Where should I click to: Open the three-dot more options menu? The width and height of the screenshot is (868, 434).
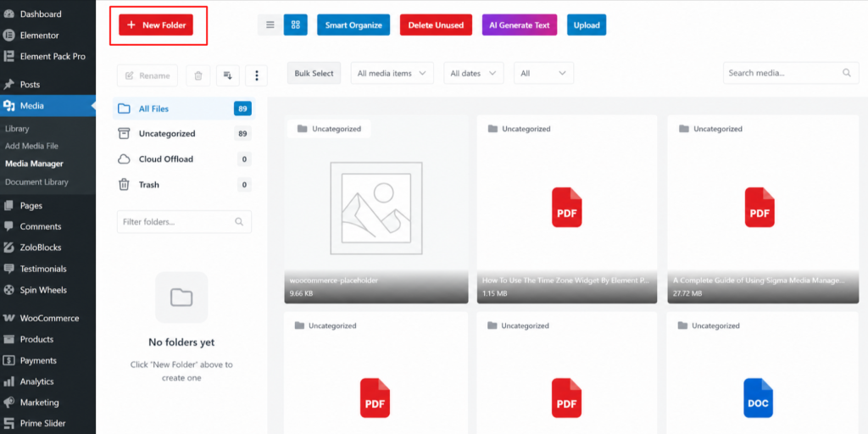(x=256, y=75)
